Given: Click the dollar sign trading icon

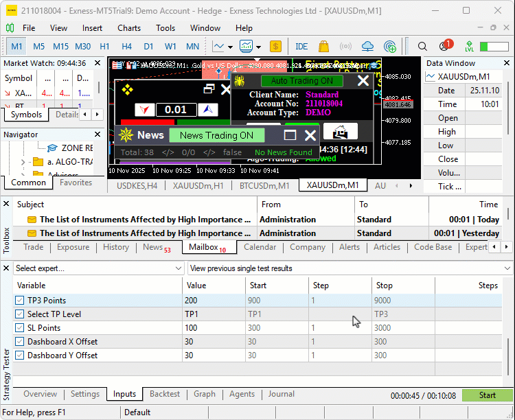Looking at the screenshot, I should [275, 46].
